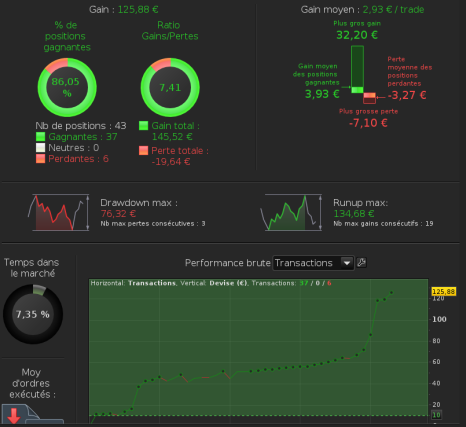
Task: Click 'Nb max pertes consécutives : 3' text
Action: 153,224
